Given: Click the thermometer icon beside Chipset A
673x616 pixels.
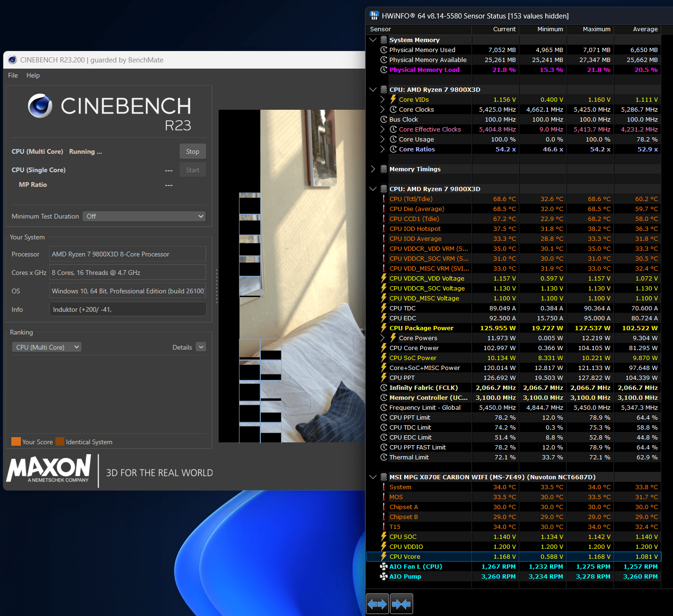Looking at the screenshot, I should coord(384,507).
